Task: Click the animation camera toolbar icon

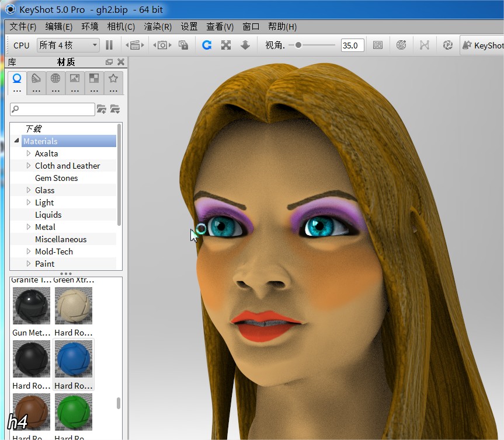Action: pos(135,45)
